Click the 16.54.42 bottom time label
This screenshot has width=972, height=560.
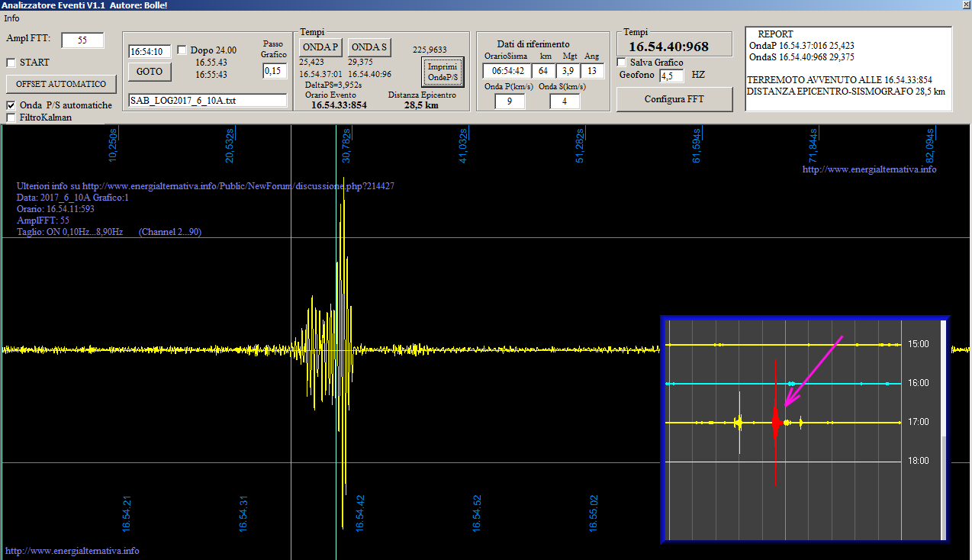(x=360, y=513)
